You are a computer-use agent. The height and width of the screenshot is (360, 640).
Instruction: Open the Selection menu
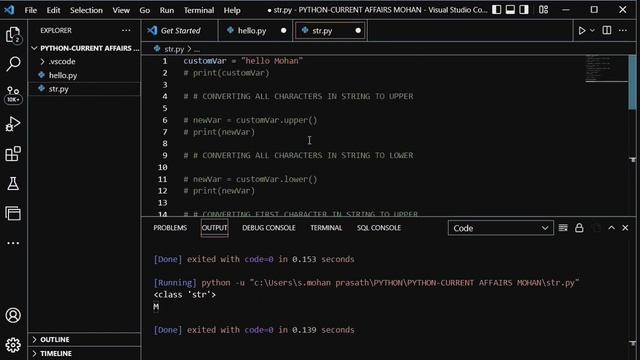click(x=86, y=10)
